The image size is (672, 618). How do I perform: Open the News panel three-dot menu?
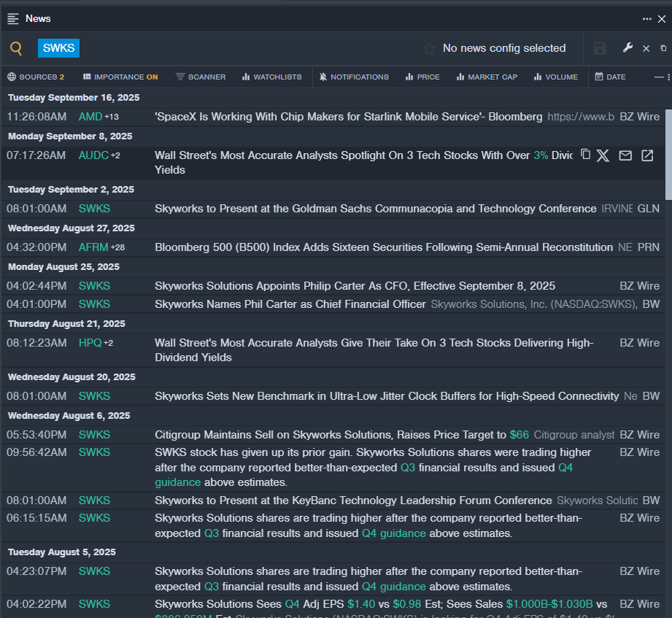646,19
